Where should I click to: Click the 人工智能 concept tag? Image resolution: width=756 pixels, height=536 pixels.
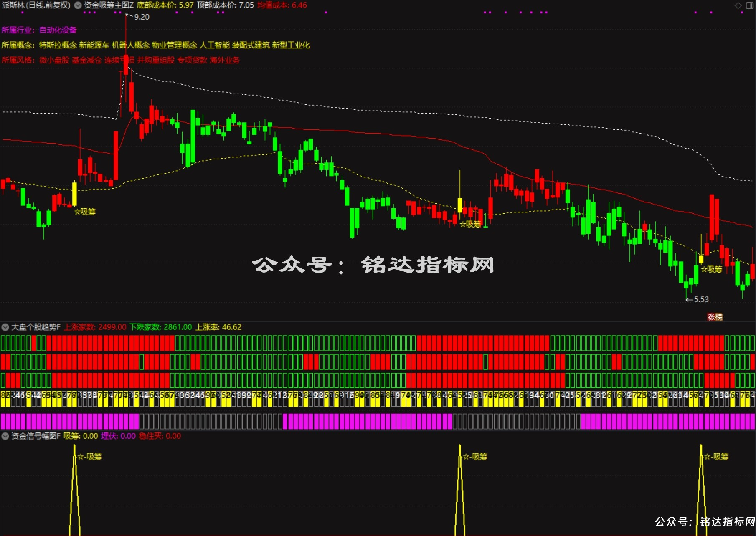click(x=215, y=45)
